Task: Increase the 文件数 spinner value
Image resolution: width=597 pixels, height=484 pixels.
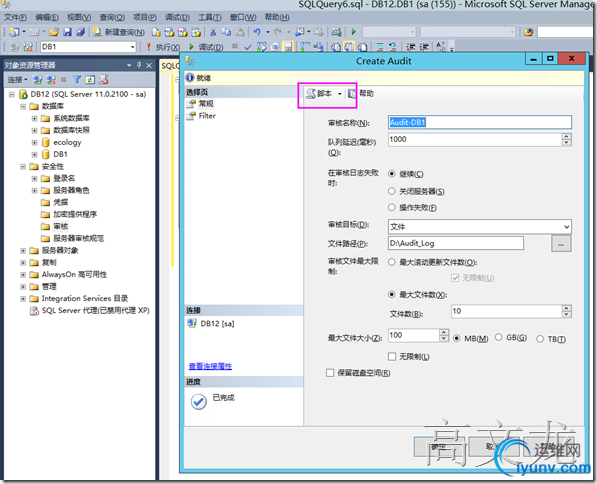Action: 567,308
